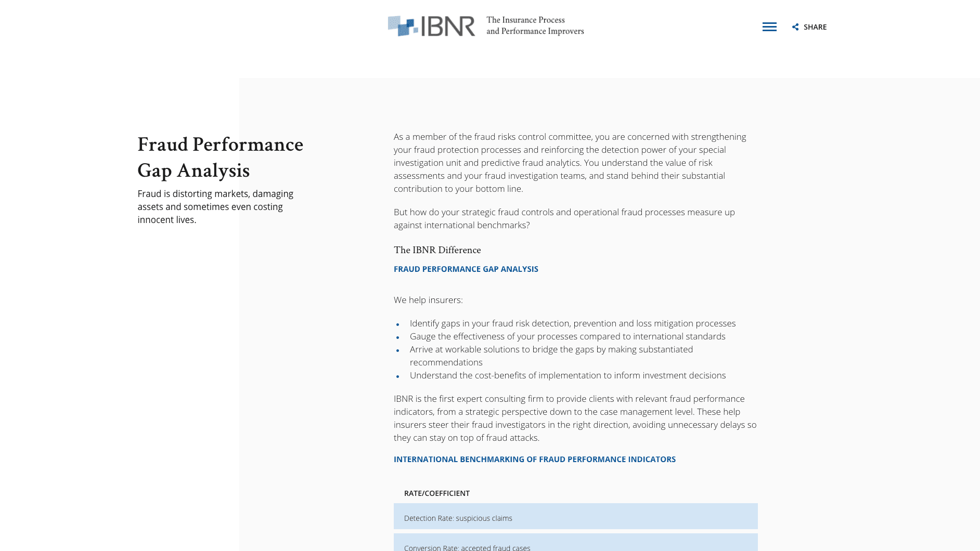Click paragraph 'But how do your strategic fraud controls'
The height and width of the screenshot is (551, 980).
click(x=564, y=219)
